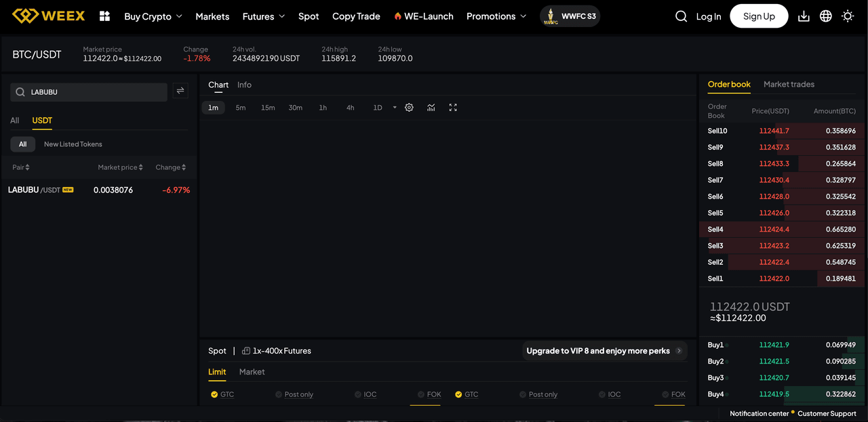868x422 pixels.
Task: Open the timeframe dropdown arrow after 1D
Action: 395,108
